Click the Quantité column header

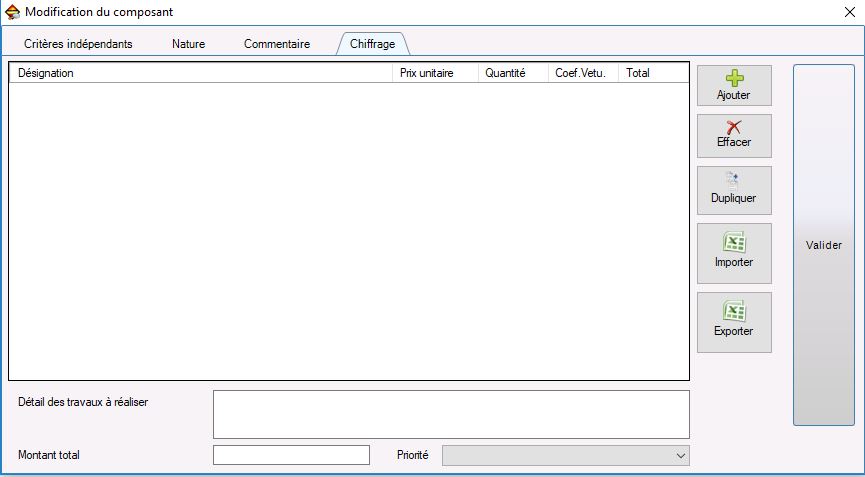[513, 73]
